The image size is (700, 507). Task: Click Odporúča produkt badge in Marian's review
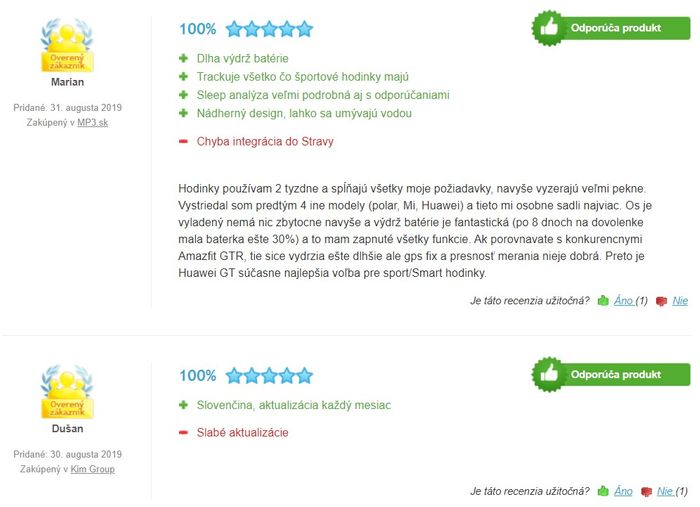pyautogui.click(x=611, y=28)
